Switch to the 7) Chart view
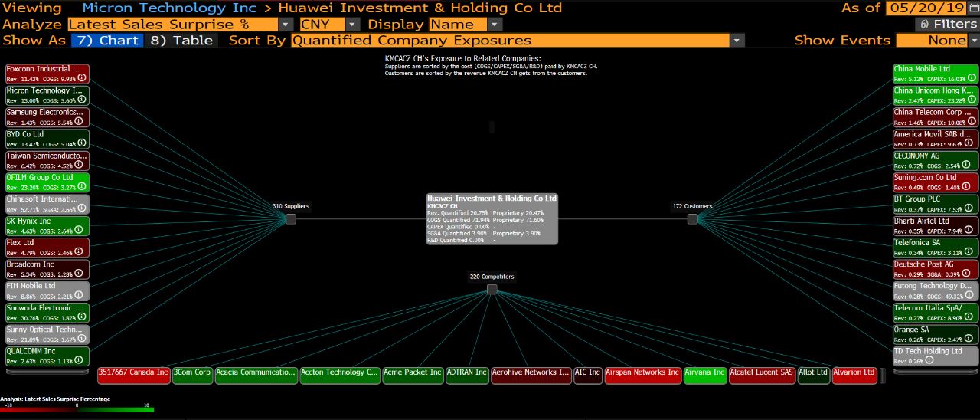This screenshot has height=420, width=980. (x=106, y=41)
